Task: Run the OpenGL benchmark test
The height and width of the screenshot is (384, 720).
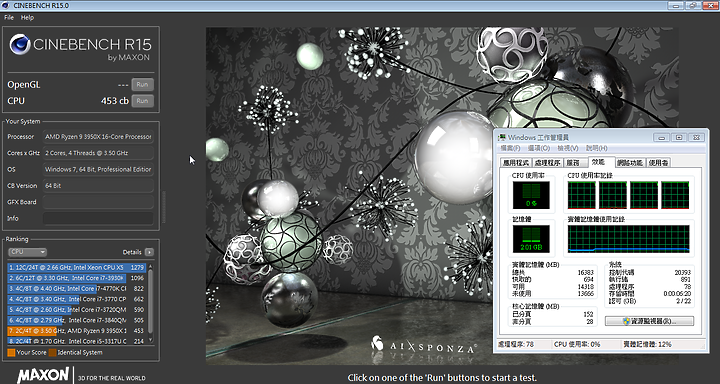Action: click(142, 85)
